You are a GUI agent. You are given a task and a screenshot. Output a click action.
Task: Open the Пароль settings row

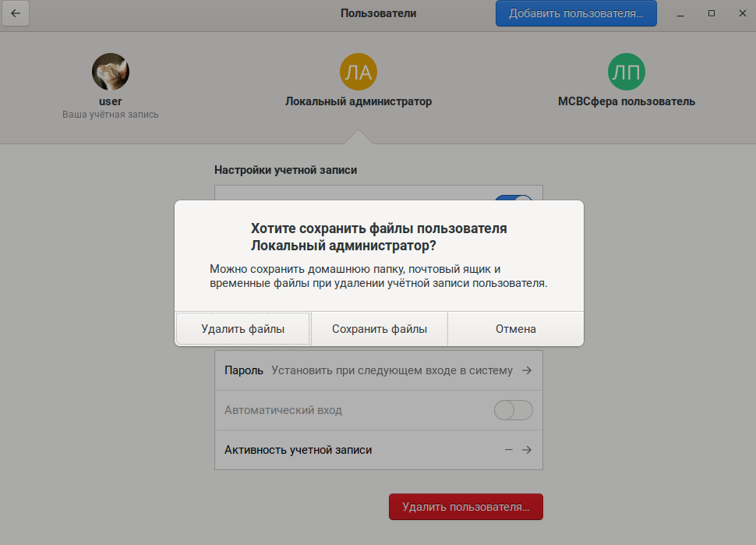(x=368, y=371)
